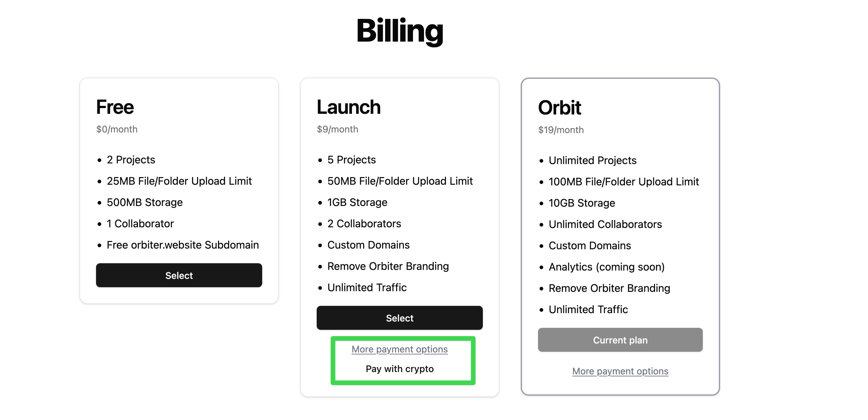The image size is (868, 420).
Task: Click the Free plan title
Action: (115, 107)
